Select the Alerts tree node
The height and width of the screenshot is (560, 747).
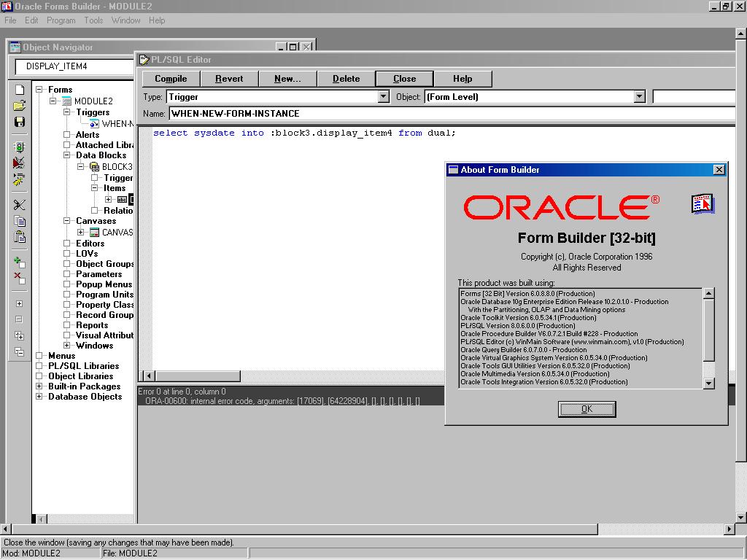[88, 135]
